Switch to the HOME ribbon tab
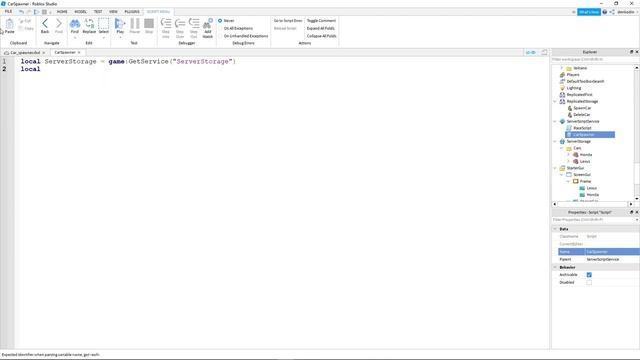The height and width of the screenshot is (360, 640). point(62,12)
